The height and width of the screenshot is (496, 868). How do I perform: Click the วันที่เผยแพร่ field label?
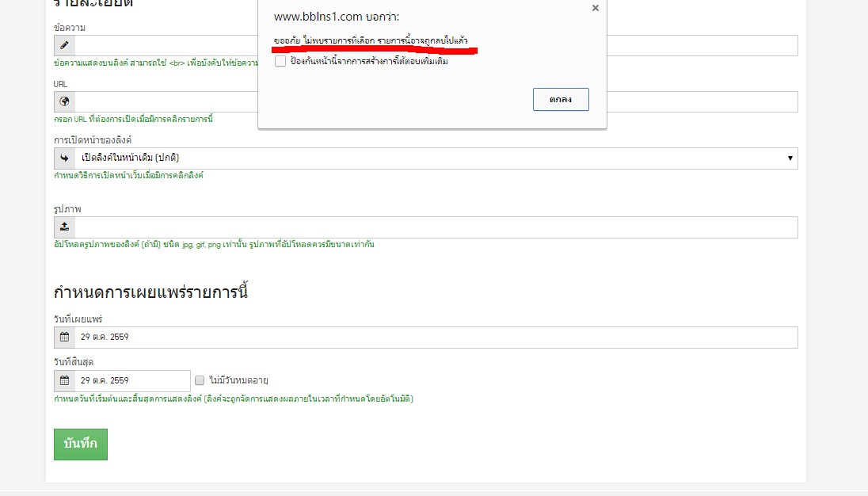tap(78, 319)
